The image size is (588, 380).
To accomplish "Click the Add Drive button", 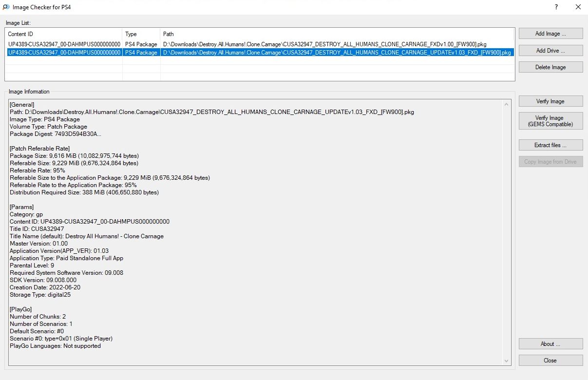I will [x=550, y=50].
